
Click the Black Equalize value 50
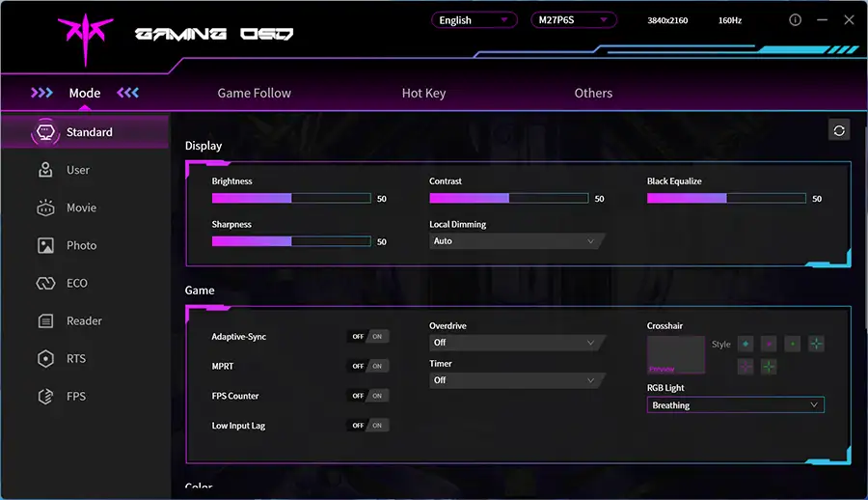(x=817, y=199)
